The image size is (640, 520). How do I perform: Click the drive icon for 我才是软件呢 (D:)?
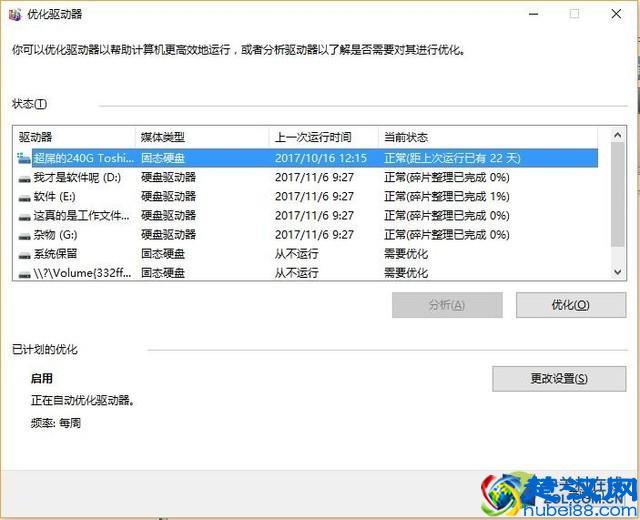click(24, 178)
